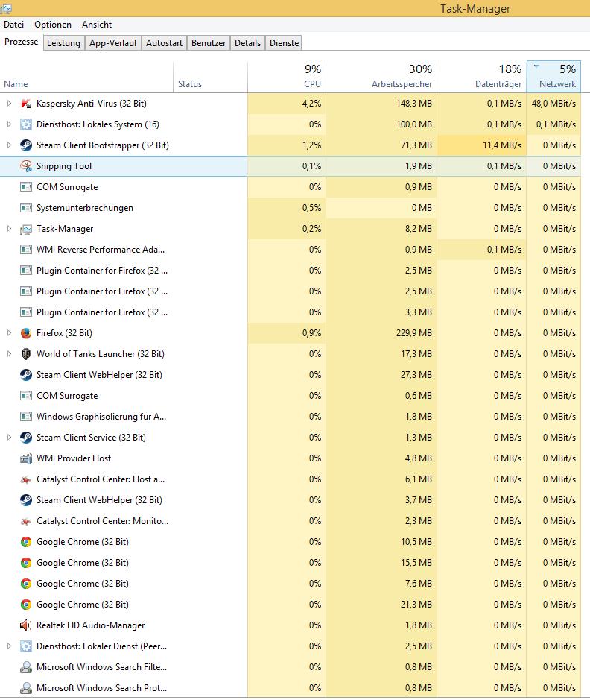Click the Kaspersky Anti-Virus process icon
The image size is (590, 700).
[x=26, y=104]
